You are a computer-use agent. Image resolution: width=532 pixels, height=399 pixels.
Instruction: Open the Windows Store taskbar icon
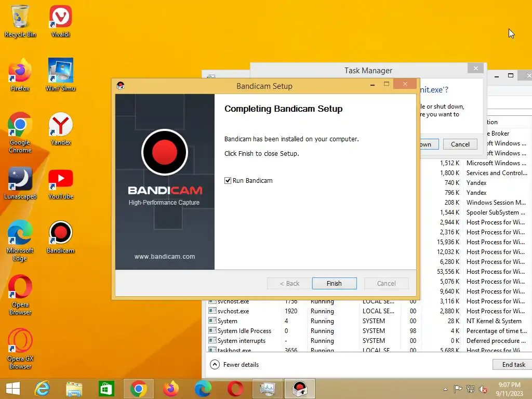click(106, 389)
